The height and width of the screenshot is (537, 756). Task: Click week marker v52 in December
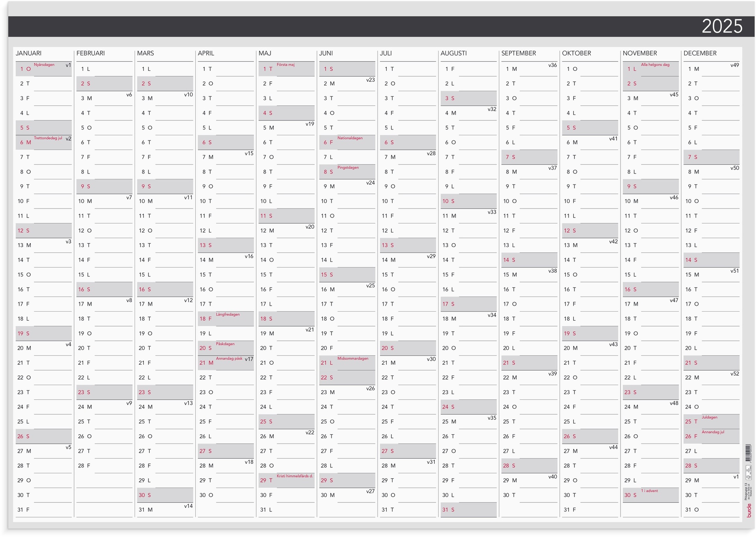pos(734,374)
